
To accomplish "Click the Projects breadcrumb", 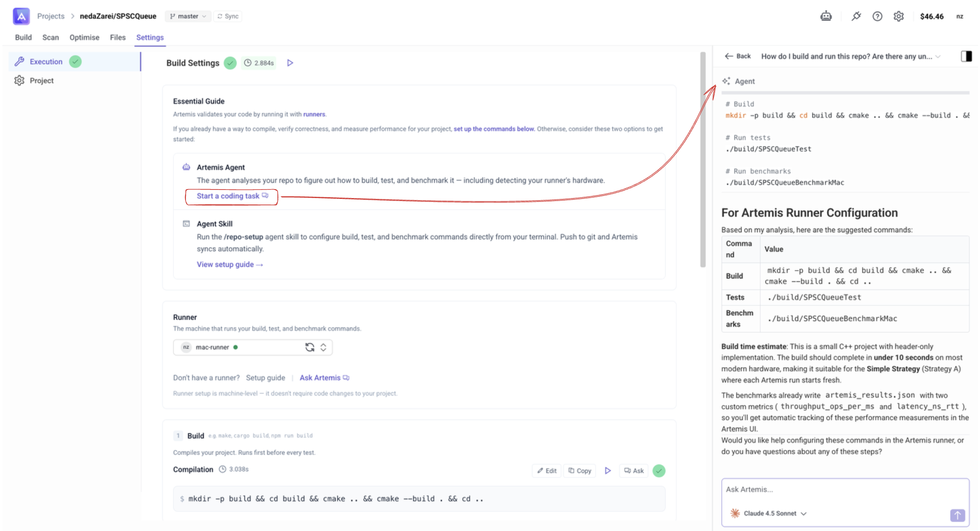I will (x=51, y=16).
